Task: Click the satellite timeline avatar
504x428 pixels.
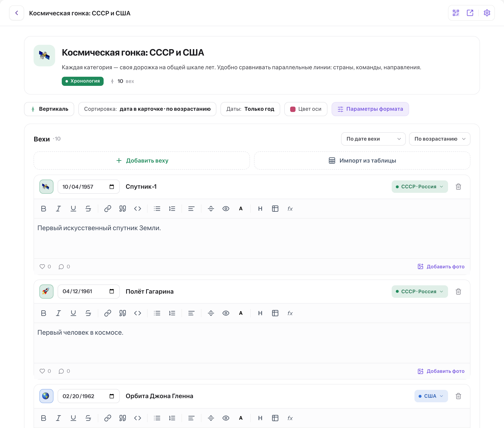Action: 44,56
